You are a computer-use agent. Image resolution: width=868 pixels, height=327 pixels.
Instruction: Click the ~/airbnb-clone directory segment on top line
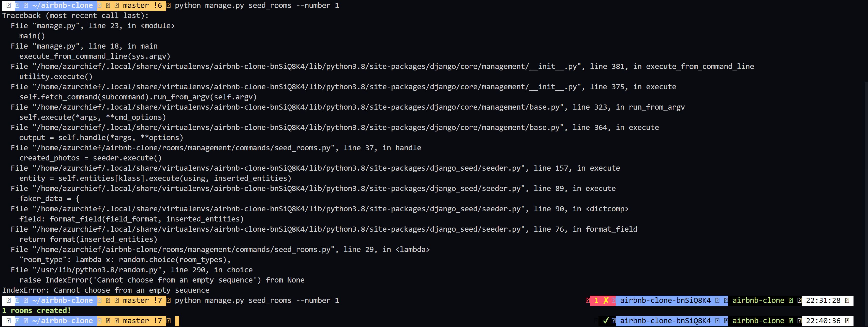[62, 5]
